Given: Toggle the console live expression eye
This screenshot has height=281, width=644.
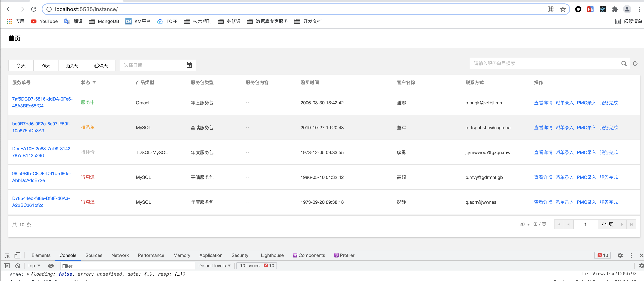Looking at the screenshot, I should (x=51, y=266).
